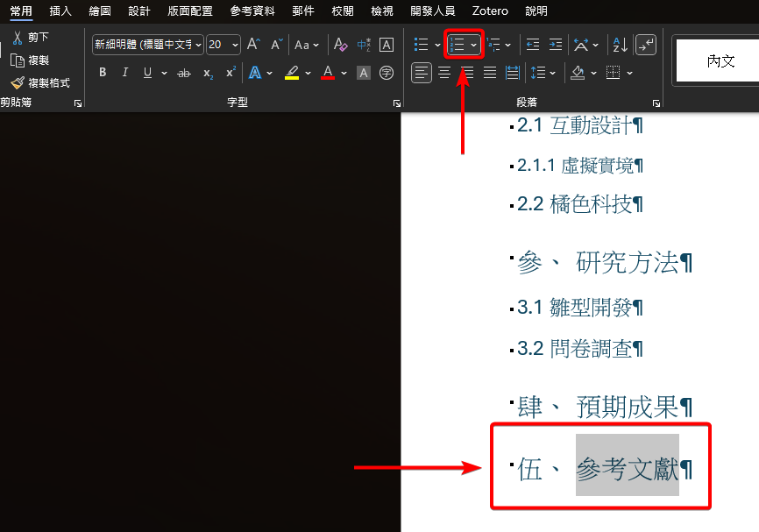Click the sort A-Z icon
This screenshot has width=759, height=532.
[x=619, y=45]
